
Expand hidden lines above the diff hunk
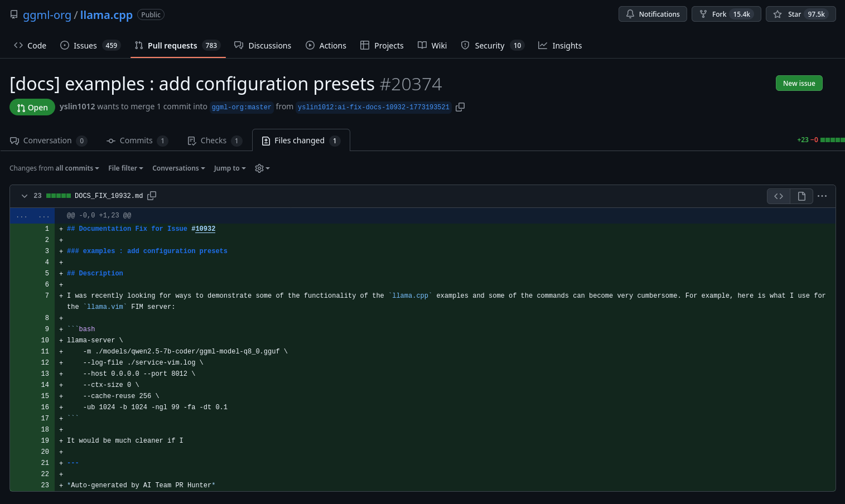click(x=32, y=216)
